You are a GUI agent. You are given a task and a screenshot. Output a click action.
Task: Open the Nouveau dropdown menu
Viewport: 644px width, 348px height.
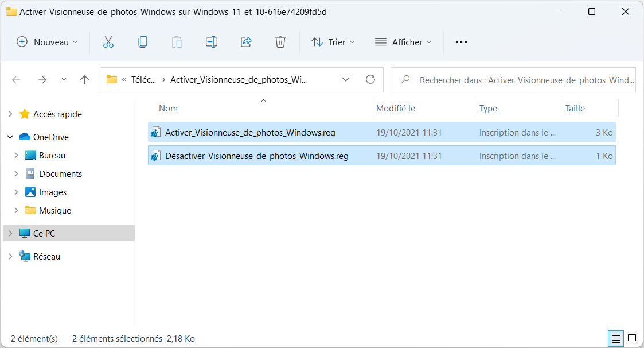pos(47,42)
